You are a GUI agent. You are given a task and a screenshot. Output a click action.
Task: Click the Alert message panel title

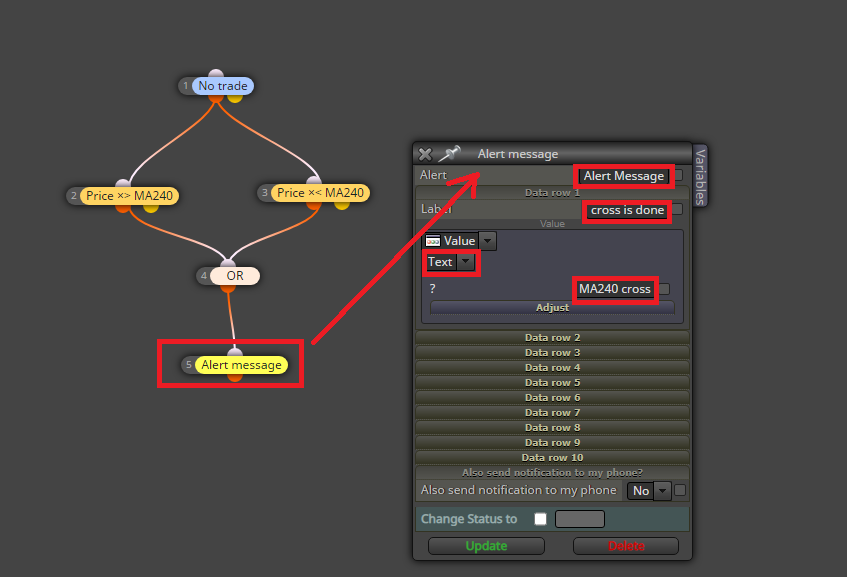click(x=517, y=155)
